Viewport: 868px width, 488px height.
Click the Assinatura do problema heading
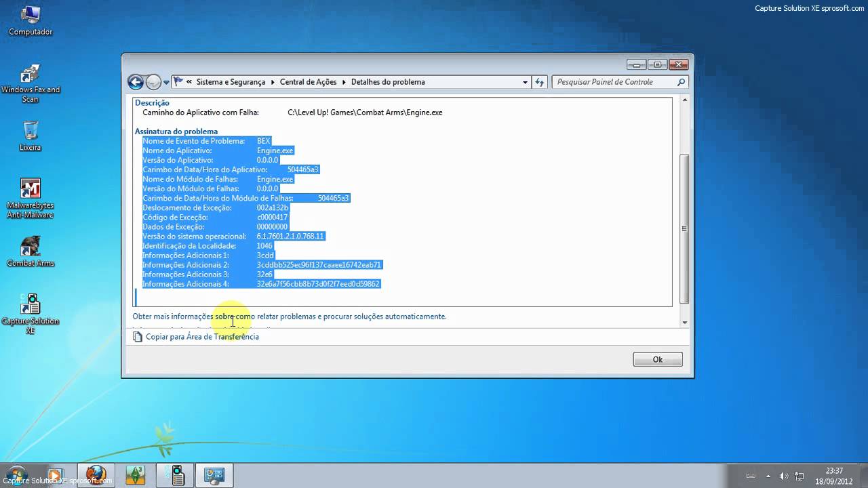coord(176,131)
